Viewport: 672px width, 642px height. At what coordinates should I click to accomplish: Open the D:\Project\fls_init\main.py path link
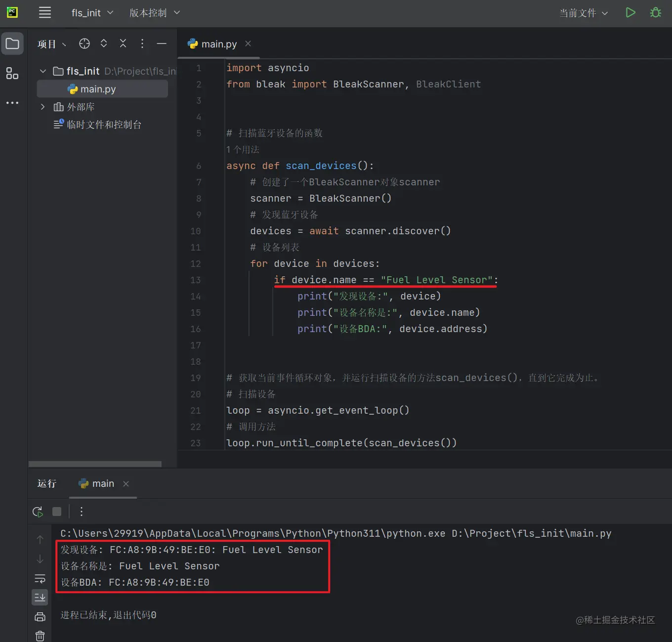point(532,533)
